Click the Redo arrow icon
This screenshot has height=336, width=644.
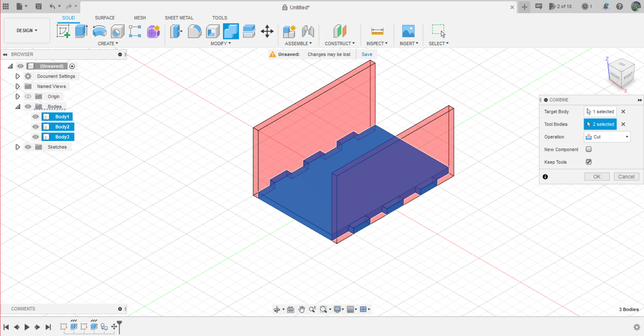69,6
